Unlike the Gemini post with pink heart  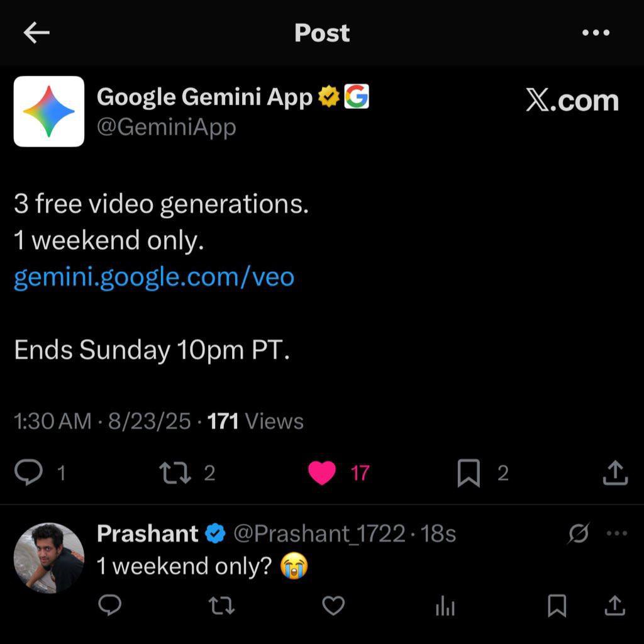322,473
